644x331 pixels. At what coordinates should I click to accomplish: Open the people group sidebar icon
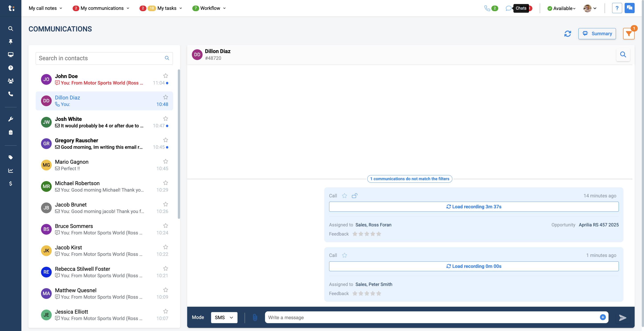click(10, 81)
